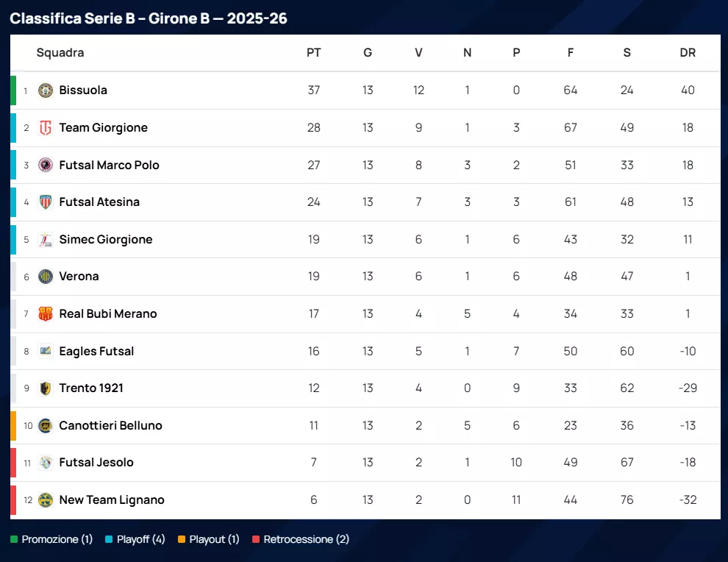The image size is (728, 562).
Task: Click the Classifica Serie B title heading
Action: point(149,18)
